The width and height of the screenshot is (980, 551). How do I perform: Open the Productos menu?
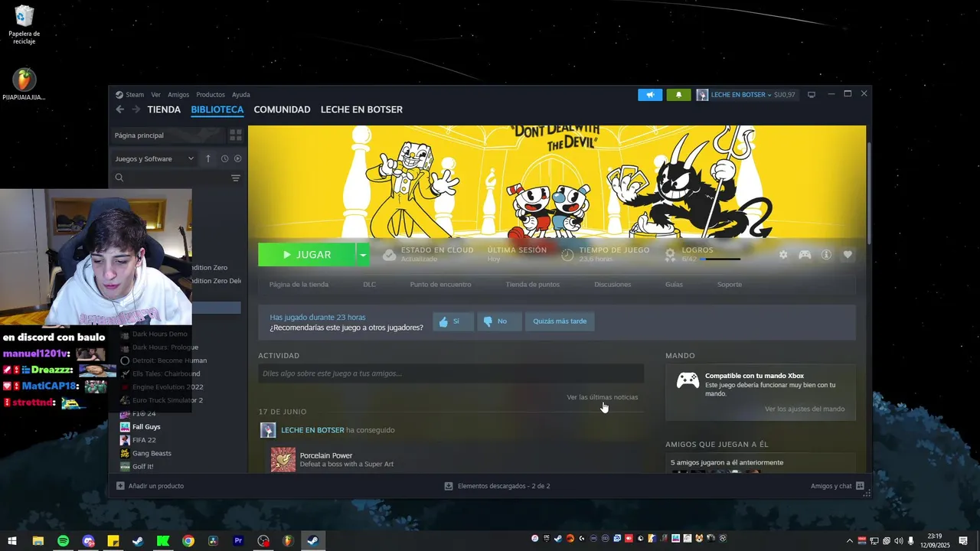click(211, 95)
